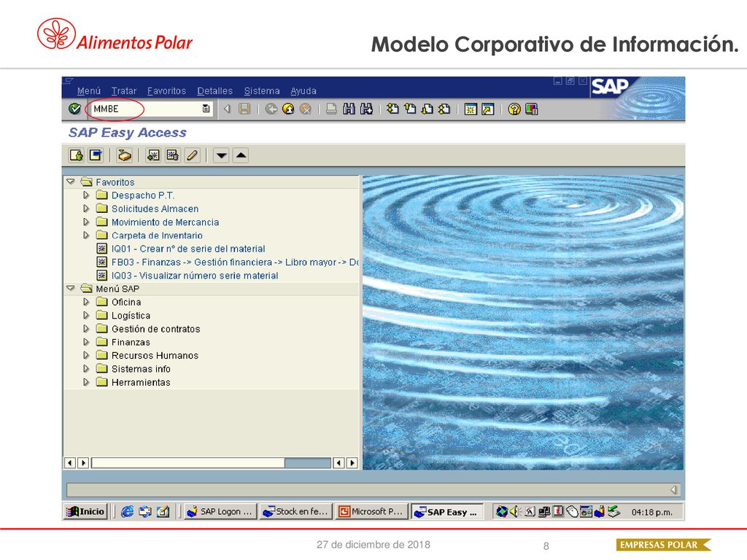Click the green Enter checkmark icon
Screen dimensions: 747x560
pyautogui.click(x=74, y=109)
